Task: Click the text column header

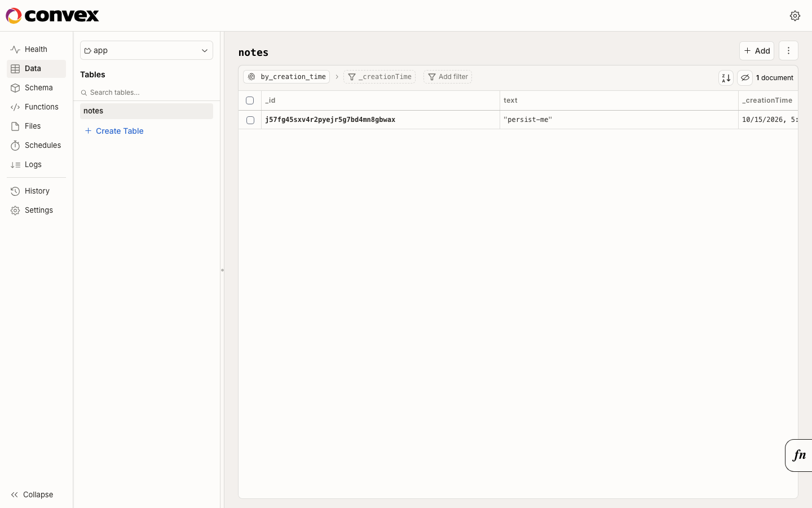Action: tap(619, 100)
